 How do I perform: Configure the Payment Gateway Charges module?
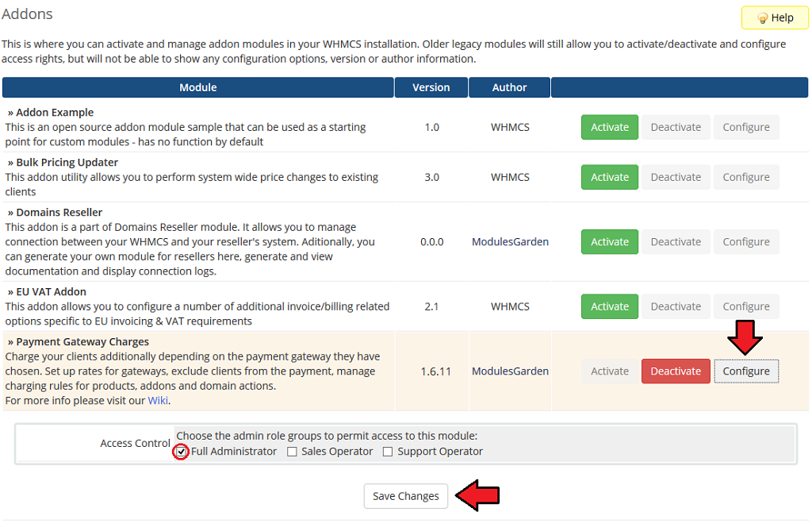click(746, 371)
